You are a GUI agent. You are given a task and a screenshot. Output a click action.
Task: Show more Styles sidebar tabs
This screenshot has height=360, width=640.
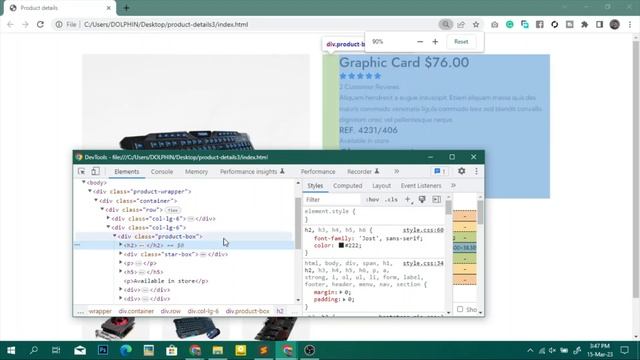pos(453,186)
